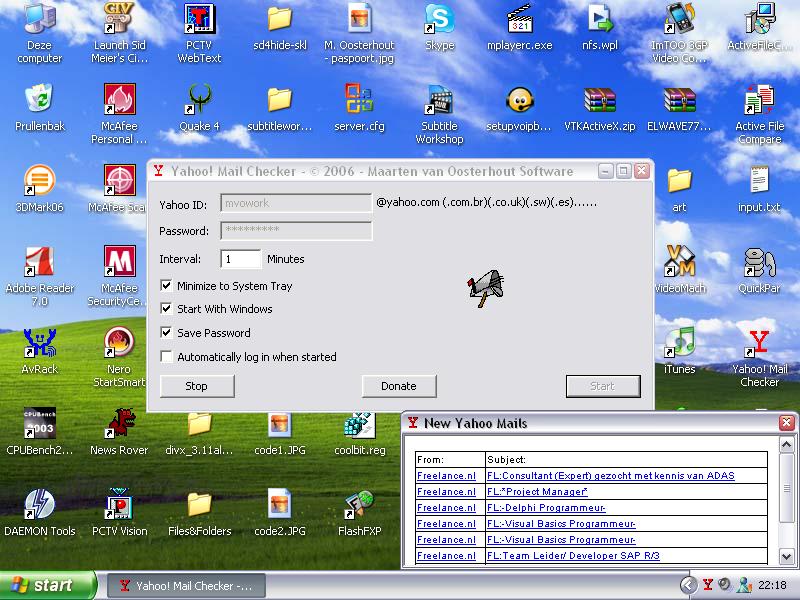Click the Yahoo ID input field
This screenshot has width=800, height=600.
click(x=295, y=202)
